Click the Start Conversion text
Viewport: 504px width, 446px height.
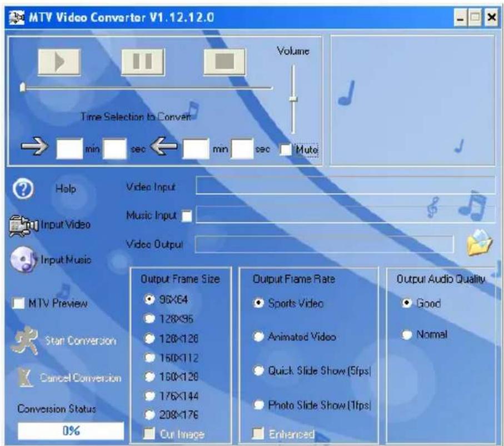click(x=81, y=340)
